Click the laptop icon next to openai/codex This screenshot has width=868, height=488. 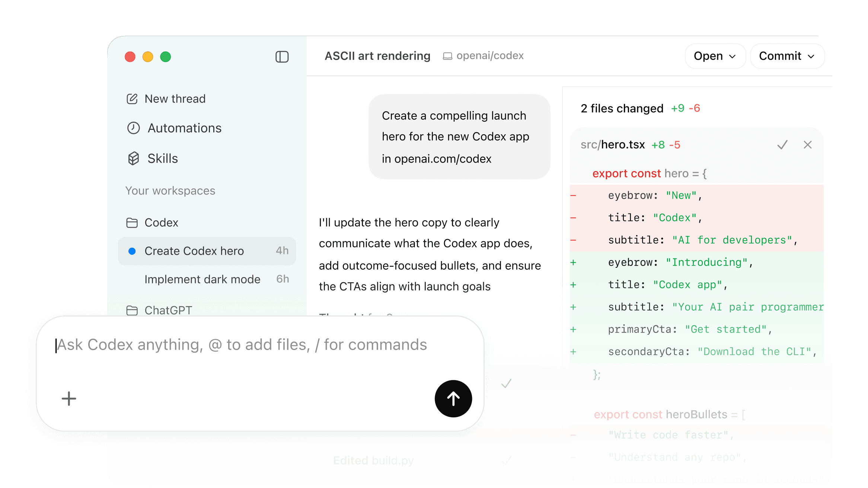(448, 55)
